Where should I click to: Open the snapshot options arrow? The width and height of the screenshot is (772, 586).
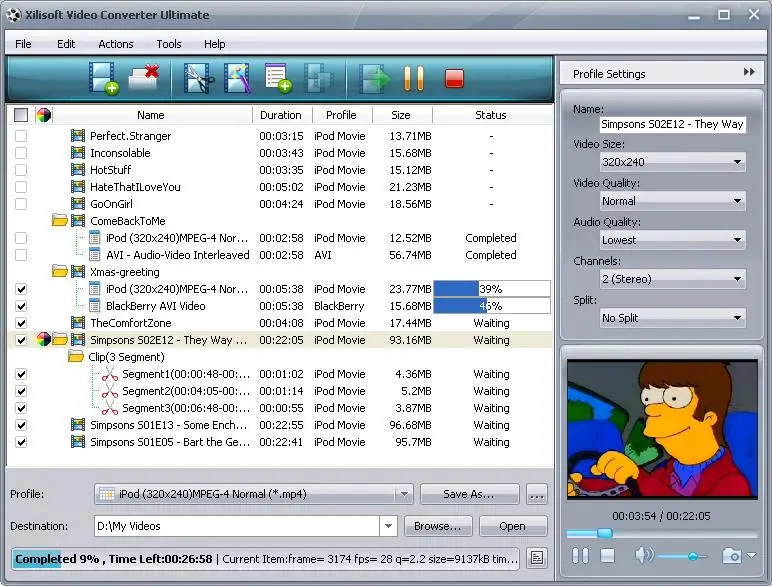(751, 555)
